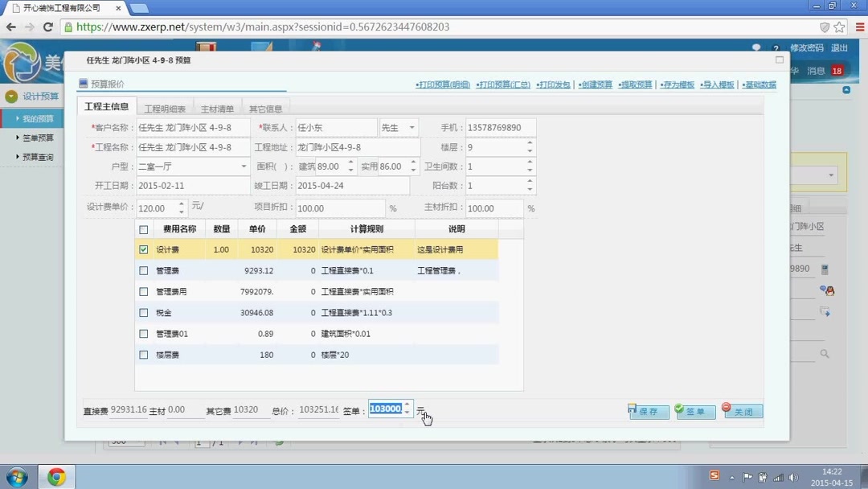Viewport: 868px width, 489px height.
Task: Open the 户型 二室一厅 dropdown
Action: pyautogui.click(x=245, y=166)
